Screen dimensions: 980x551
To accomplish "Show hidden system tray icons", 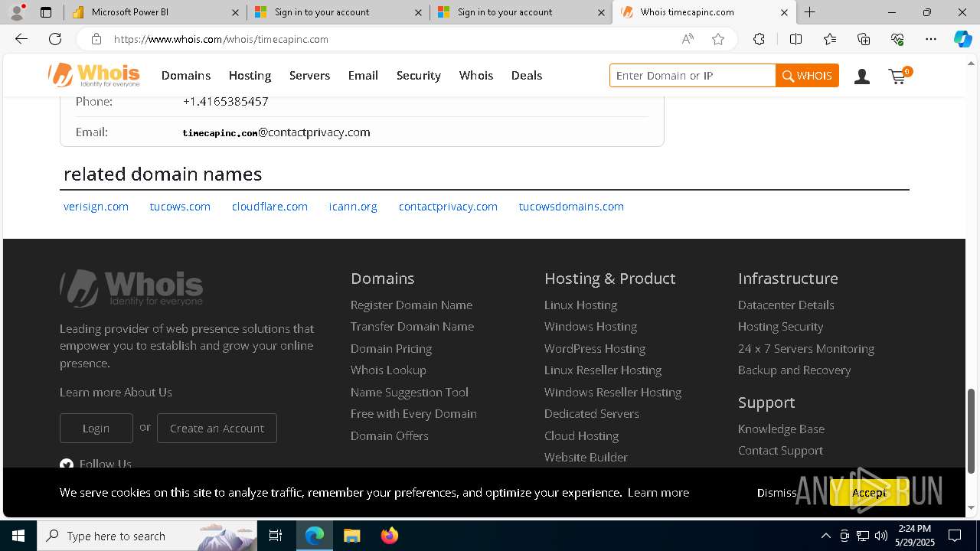I will click(825, 536).
